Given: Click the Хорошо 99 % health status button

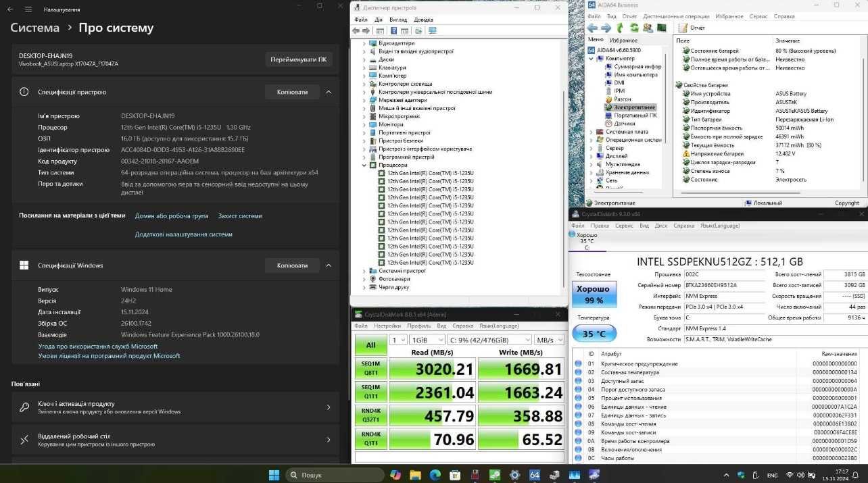Looking at the screenshot, I should 593,294.
